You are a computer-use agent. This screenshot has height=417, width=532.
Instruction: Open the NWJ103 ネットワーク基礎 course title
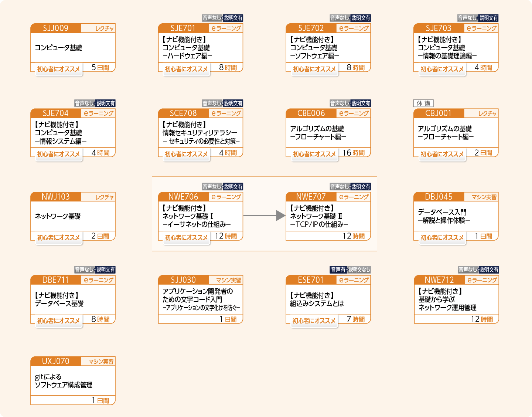click(x=58, y=216)
